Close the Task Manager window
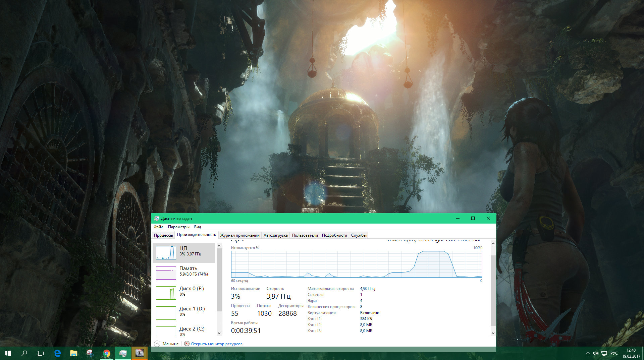Viewport: 644px width, 360px height. (488, 219)
